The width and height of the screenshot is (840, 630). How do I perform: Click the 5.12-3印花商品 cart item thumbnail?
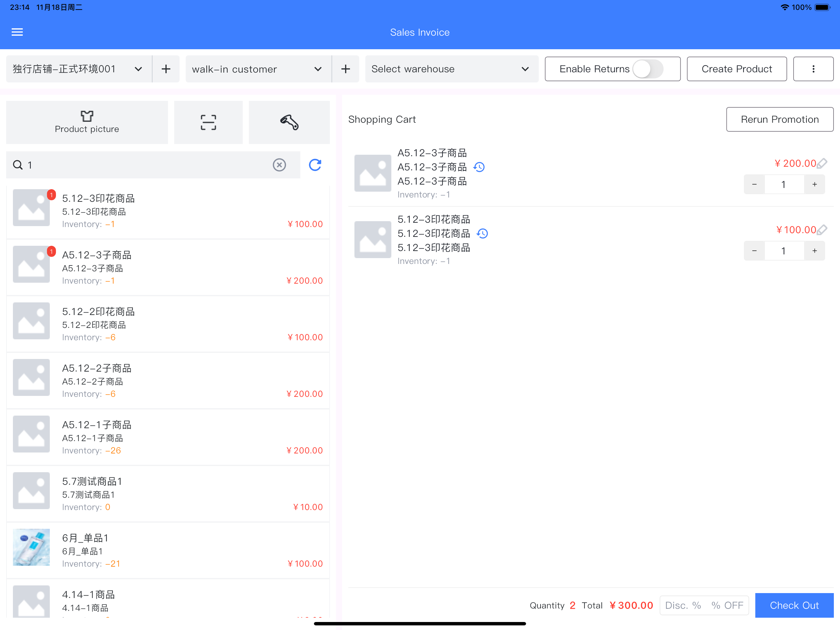click(x=373, y=240)
